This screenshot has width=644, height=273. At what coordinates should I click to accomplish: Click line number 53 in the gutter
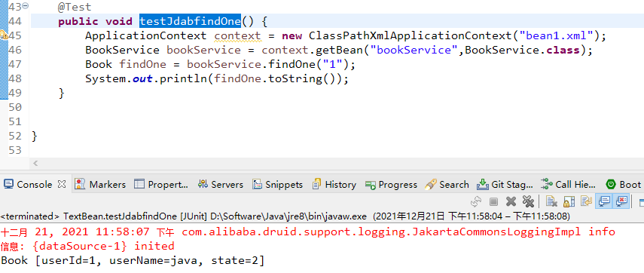point(15,151)
